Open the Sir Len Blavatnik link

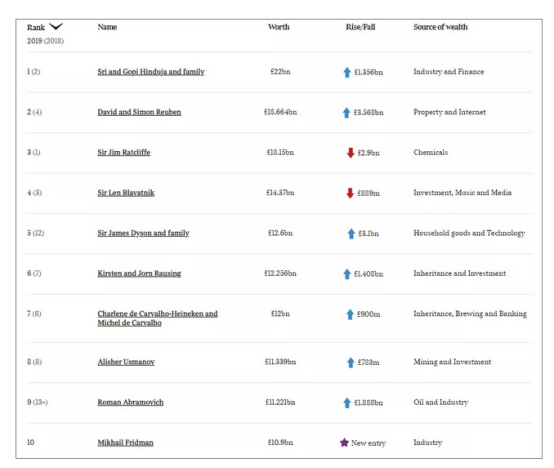coord(126,193)
